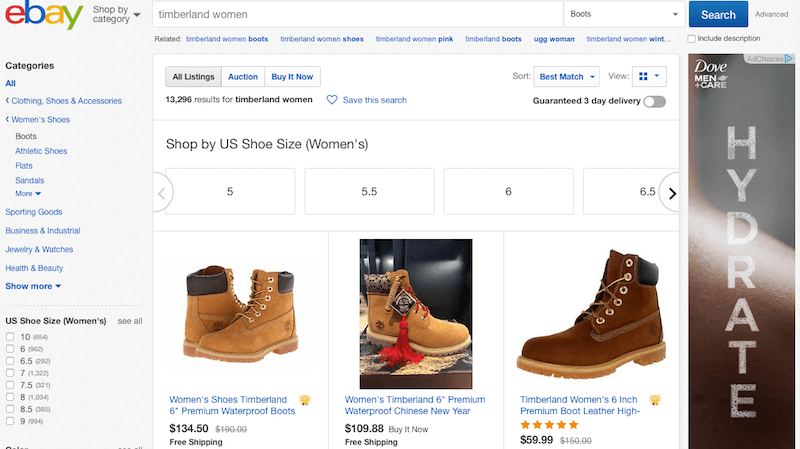Expand Show more categories
This screenshot has width=800, height=449.
coord(33,286)
